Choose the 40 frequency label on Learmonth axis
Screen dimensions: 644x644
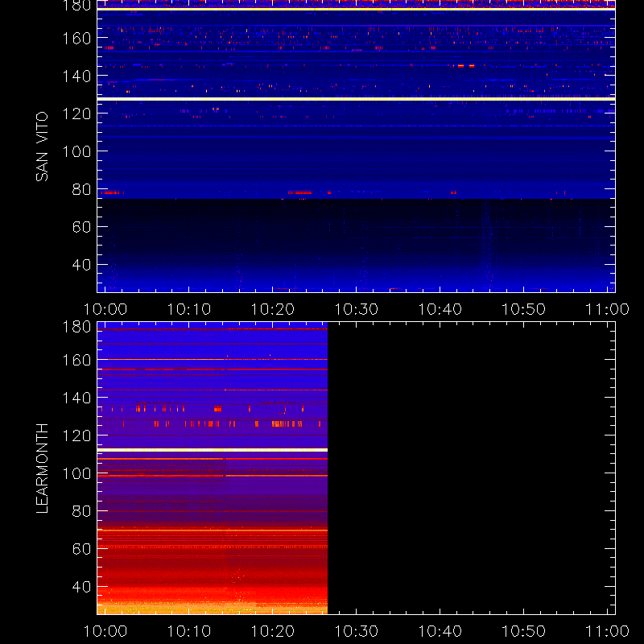[81, 587]
